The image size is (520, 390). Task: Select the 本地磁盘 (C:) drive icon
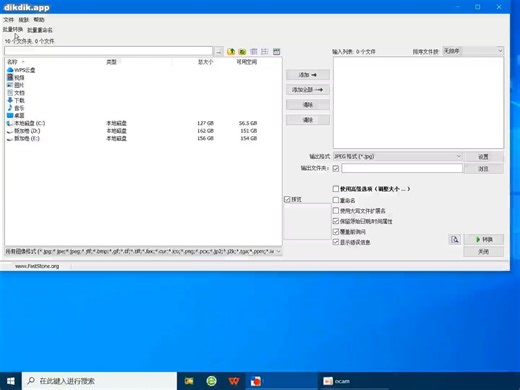click(x=10, y=123)
